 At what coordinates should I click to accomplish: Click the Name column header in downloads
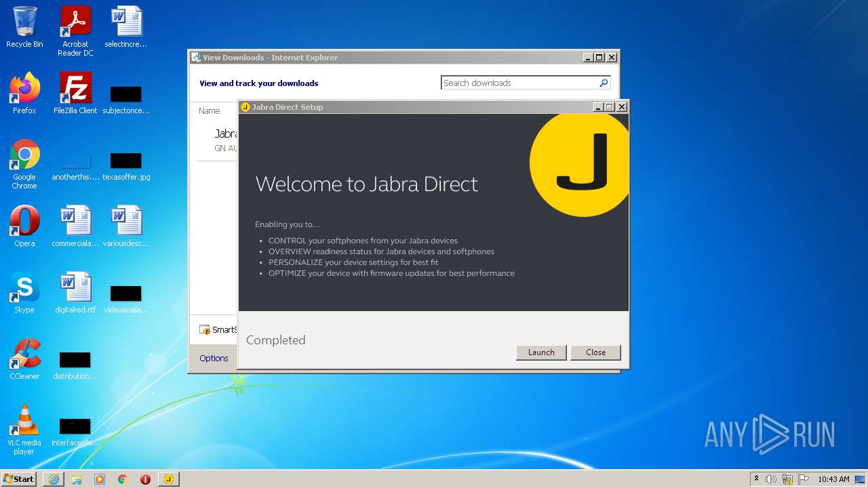point(210,111)
